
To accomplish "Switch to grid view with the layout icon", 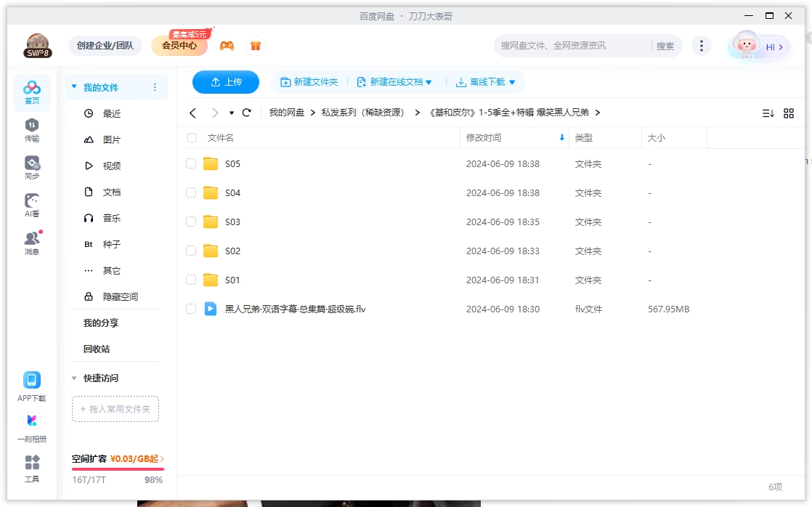I will point(789,113).
